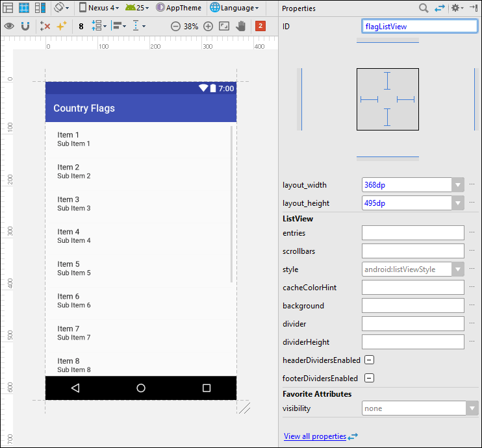Click the Infer Constraints sparkle icon
482x448 pixels.
(62, 26)
